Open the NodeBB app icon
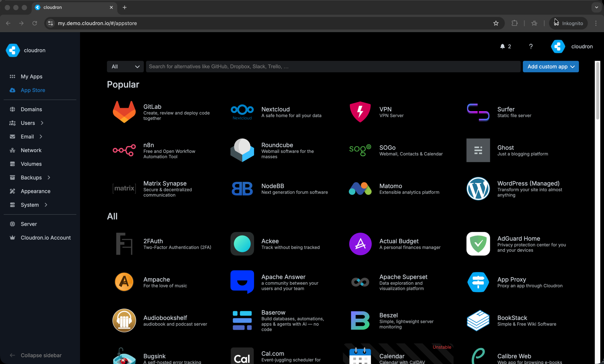604x364 pixels. tap(242, 188)
